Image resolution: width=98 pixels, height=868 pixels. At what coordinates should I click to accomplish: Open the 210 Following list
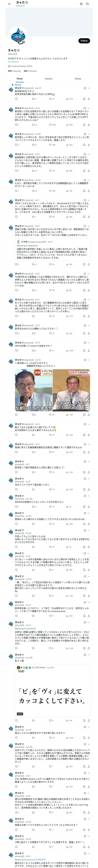[x=14, y=71]
